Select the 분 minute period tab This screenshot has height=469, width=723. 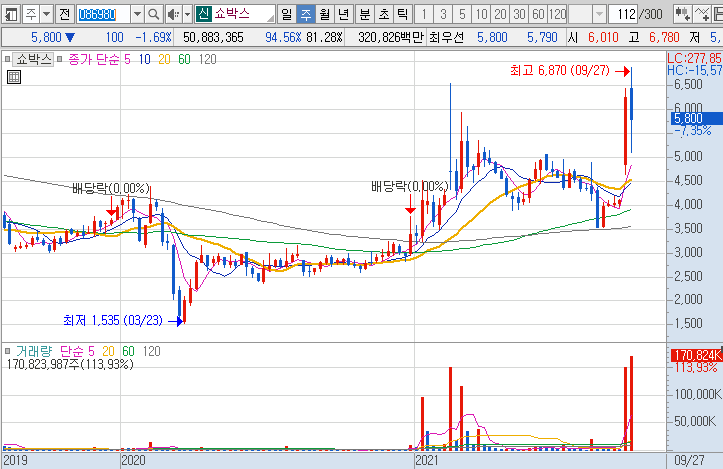(365, 14)
